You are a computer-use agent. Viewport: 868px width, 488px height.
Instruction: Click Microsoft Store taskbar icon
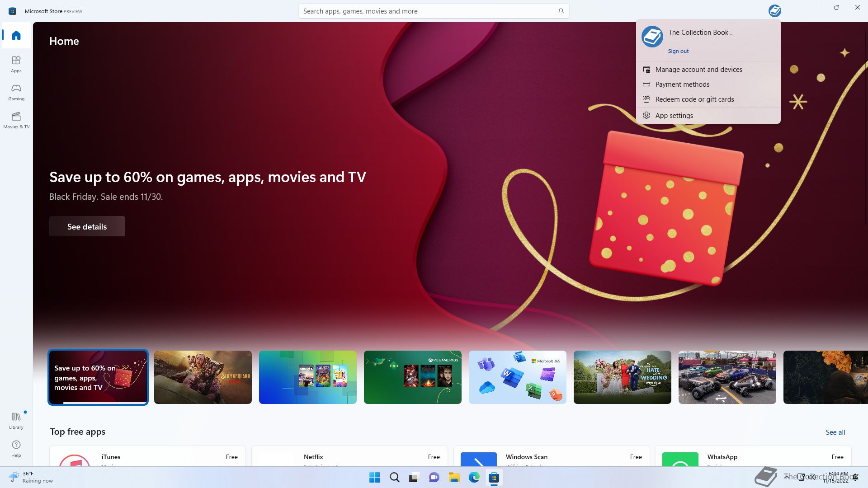(x=494, y=478)
